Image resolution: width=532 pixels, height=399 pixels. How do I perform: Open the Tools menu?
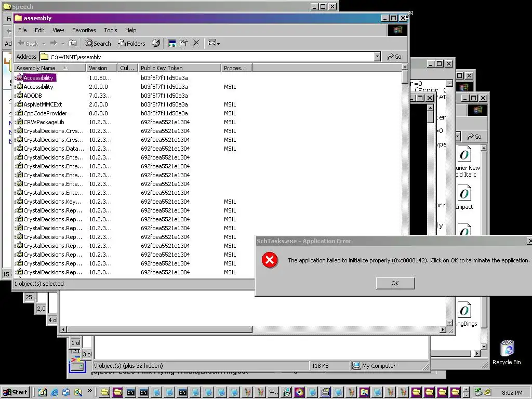(110, 30)
